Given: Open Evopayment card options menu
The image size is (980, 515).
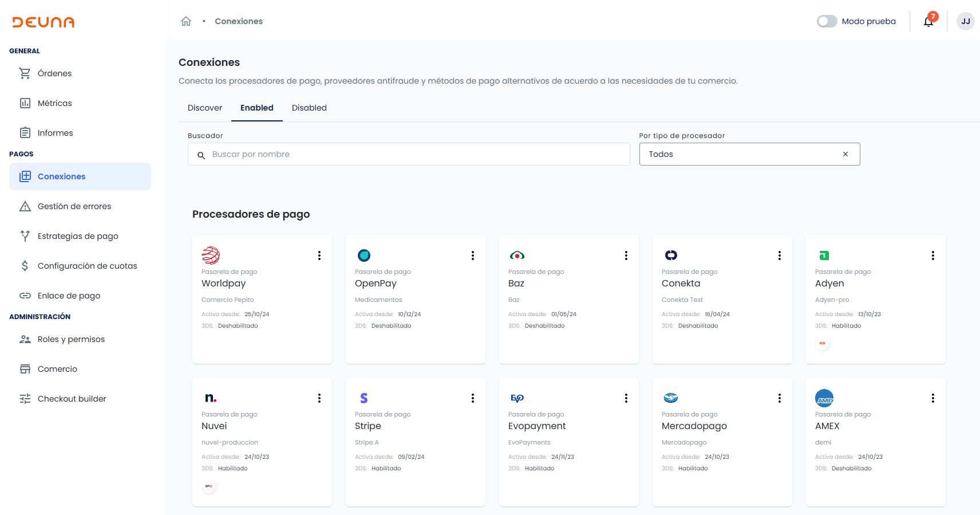Looking at the screenshot, I should point(626,398).
